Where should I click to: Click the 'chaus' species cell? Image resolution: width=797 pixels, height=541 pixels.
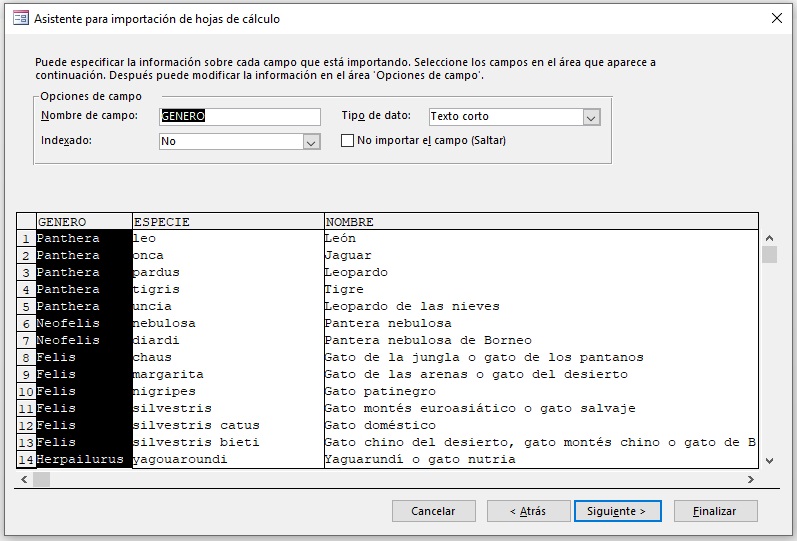(228, 357)
